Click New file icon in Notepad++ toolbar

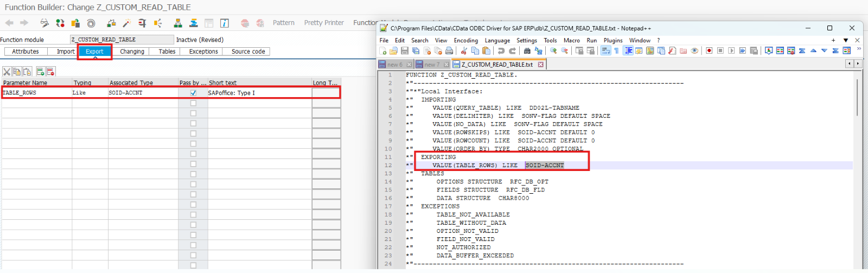pyautogui.click(x=382, y=50)
